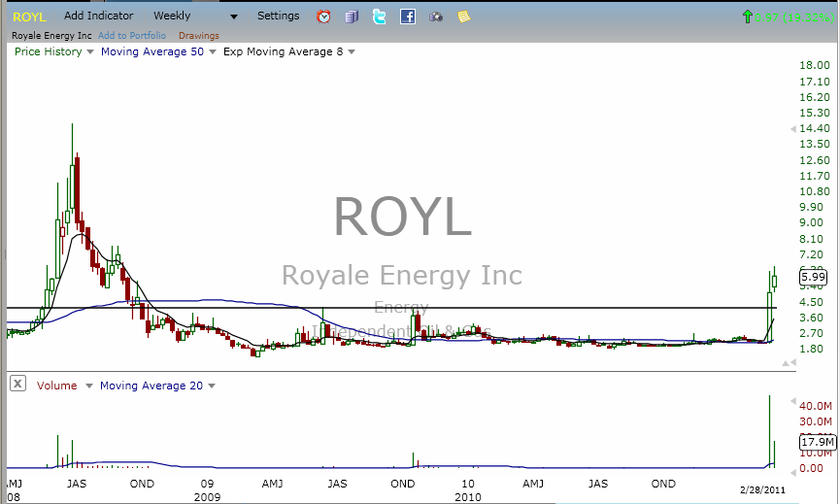
Task: Click the tallest green volume bar
Action: 769,431
